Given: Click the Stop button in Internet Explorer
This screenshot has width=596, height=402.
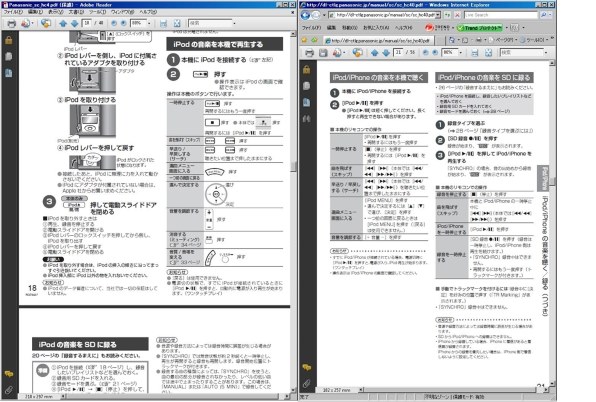Looking at the screenshot, I should point(457,15).
